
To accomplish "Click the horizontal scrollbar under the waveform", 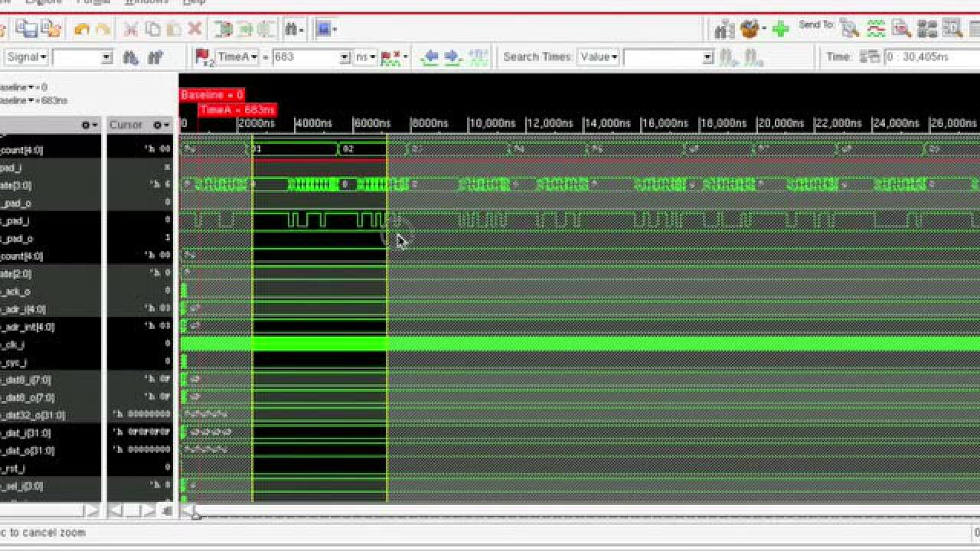I will coord(536,511).
